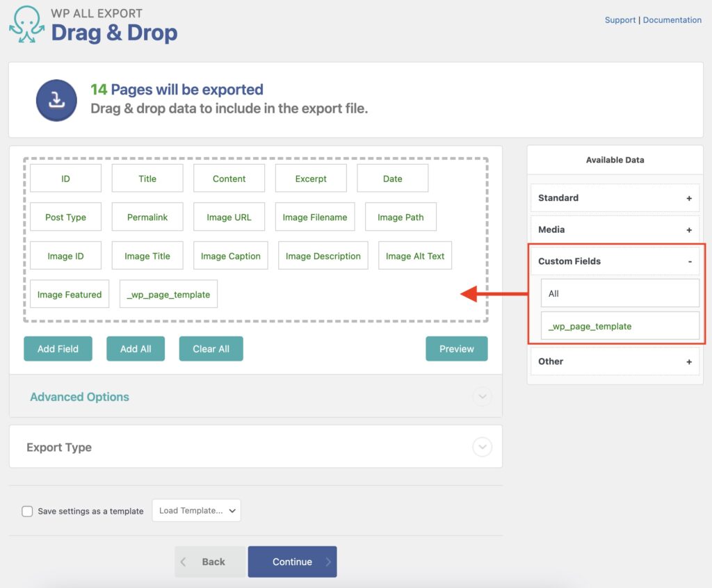
Task: Select the _wp_page_template field chip
Action: pyautogui.click(x=168, y=294)
